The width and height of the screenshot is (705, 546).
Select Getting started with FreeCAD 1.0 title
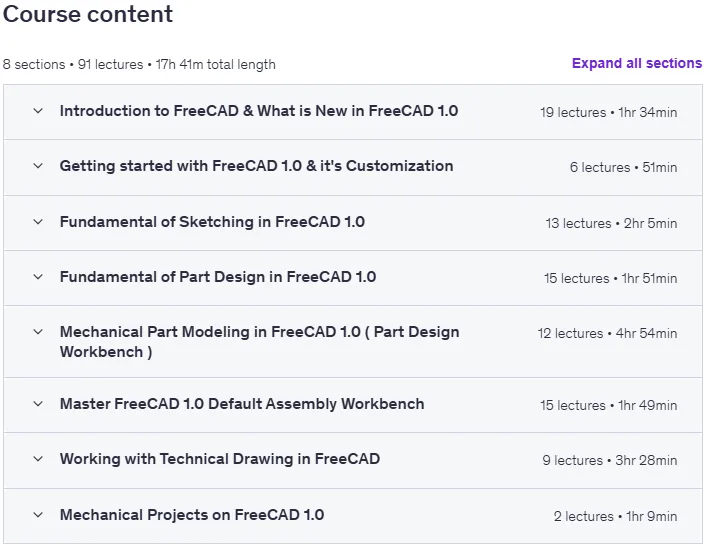[256, 166]
